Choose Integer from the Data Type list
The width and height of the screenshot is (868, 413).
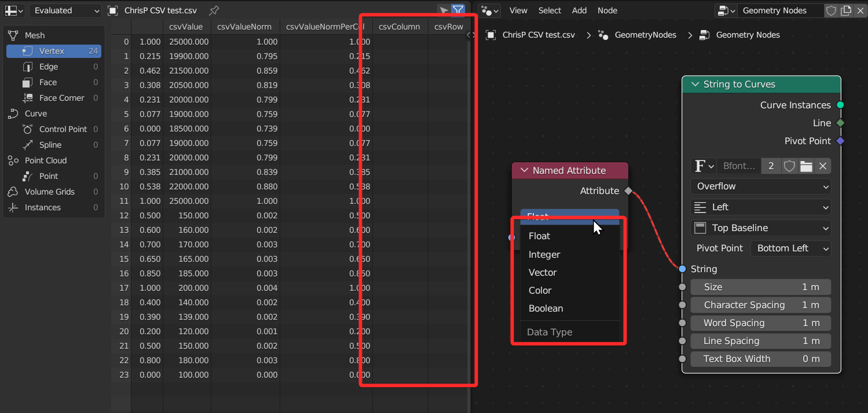[570, 254]
